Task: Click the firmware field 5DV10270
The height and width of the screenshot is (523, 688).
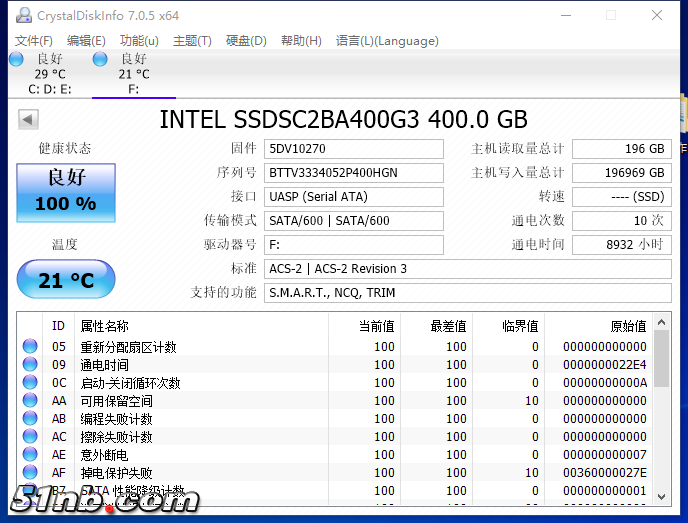Action: click(x=354, y=149)
